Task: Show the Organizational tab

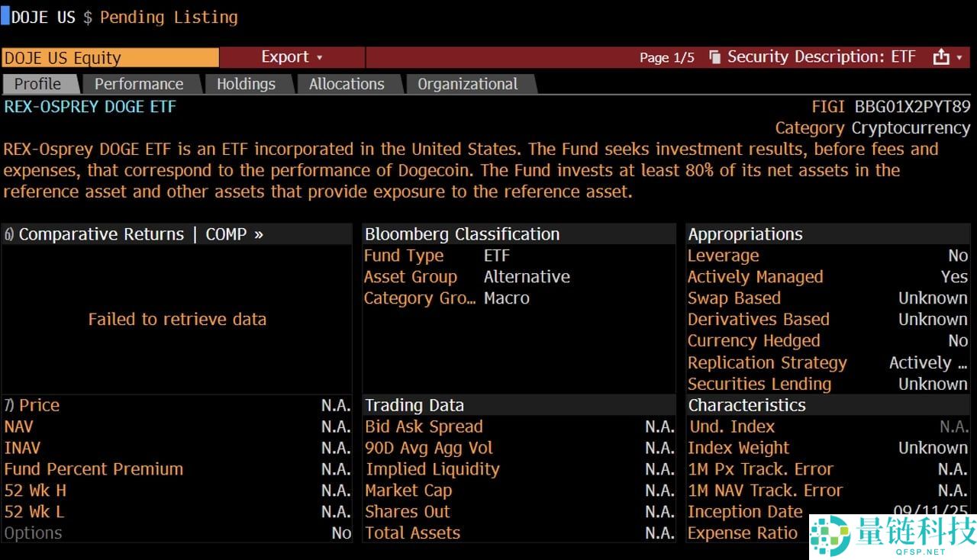Action: (467, 84)
